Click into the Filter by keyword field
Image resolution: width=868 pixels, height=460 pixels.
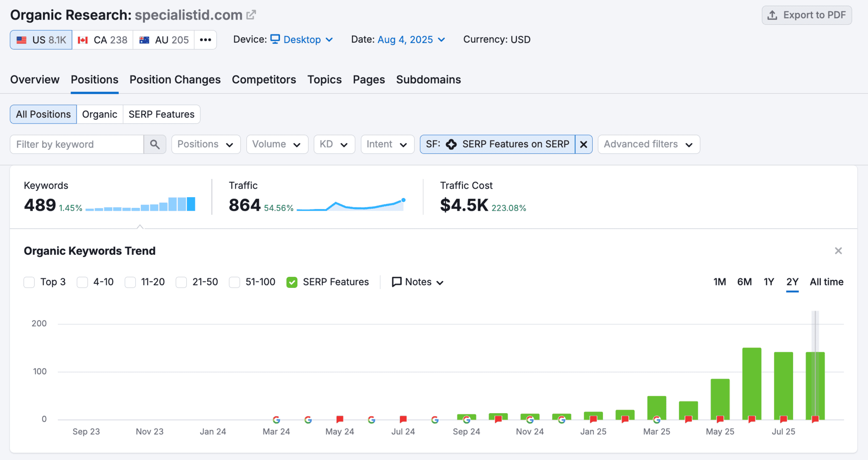[77, 144]
